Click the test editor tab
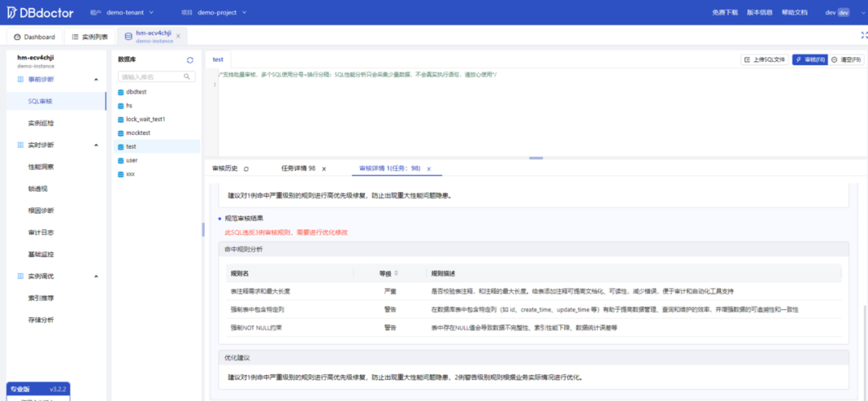The width and height of the screenshot is (868, 401). 218,59
